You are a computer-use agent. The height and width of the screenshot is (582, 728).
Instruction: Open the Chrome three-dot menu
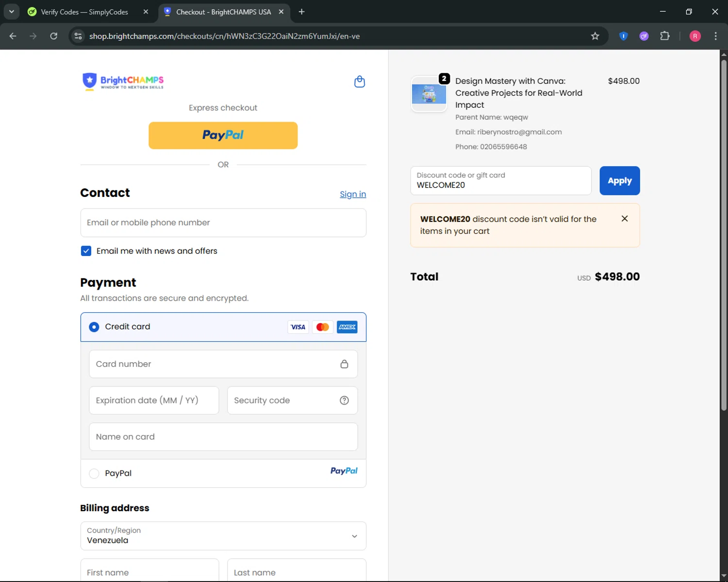point(715,36)
